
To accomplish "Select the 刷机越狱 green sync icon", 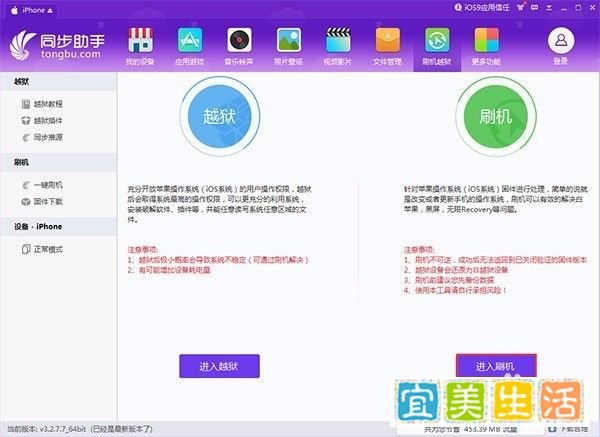I will [x=437, y=40].
